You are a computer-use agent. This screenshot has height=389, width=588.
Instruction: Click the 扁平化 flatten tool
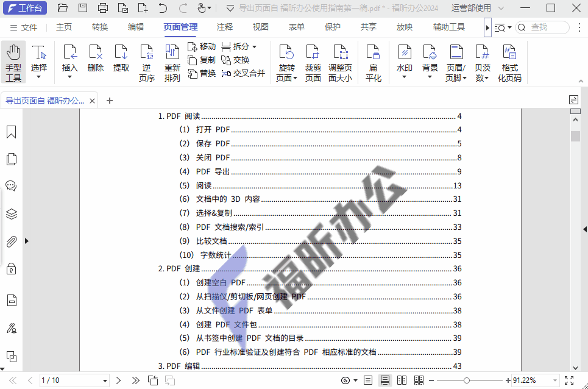tap(373, 61)
